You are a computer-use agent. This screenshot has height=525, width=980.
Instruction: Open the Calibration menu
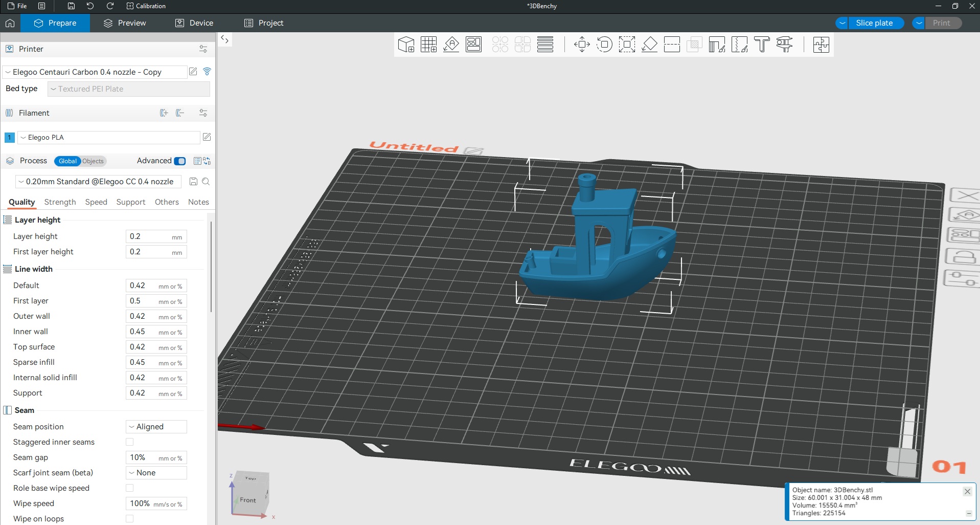coord(146,6)
